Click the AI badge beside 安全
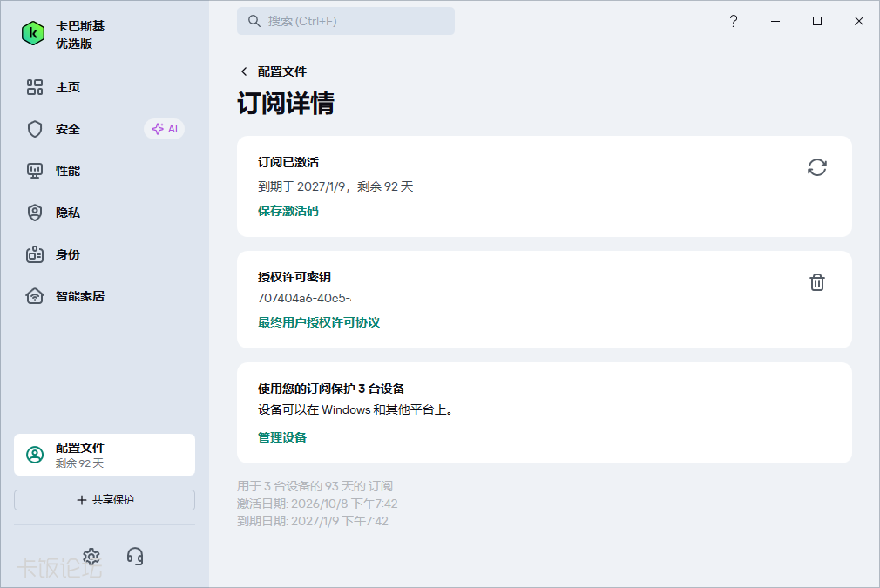 pos(165,129)
